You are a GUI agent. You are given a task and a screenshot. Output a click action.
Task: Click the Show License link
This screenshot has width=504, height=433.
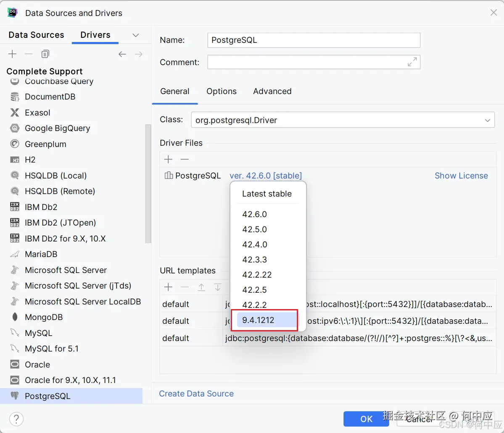point(461,176)
